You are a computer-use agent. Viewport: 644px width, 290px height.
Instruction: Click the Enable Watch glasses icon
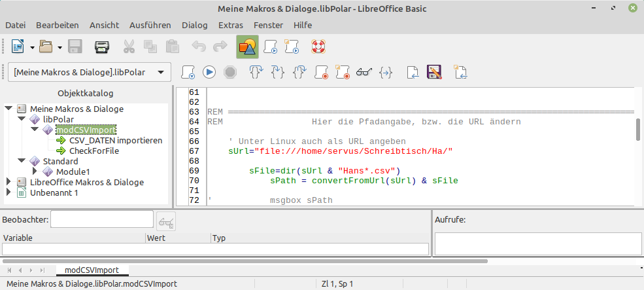364,73
